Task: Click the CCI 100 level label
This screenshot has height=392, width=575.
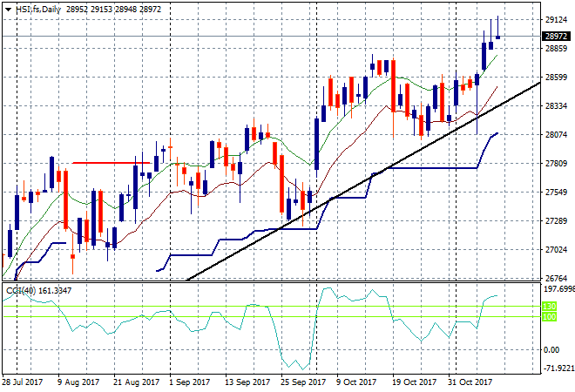Action: [x=549, y=316]
